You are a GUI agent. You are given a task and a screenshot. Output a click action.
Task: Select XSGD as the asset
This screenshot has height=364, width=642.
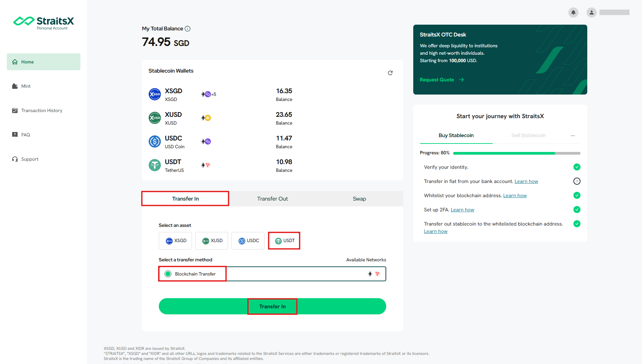175,241
